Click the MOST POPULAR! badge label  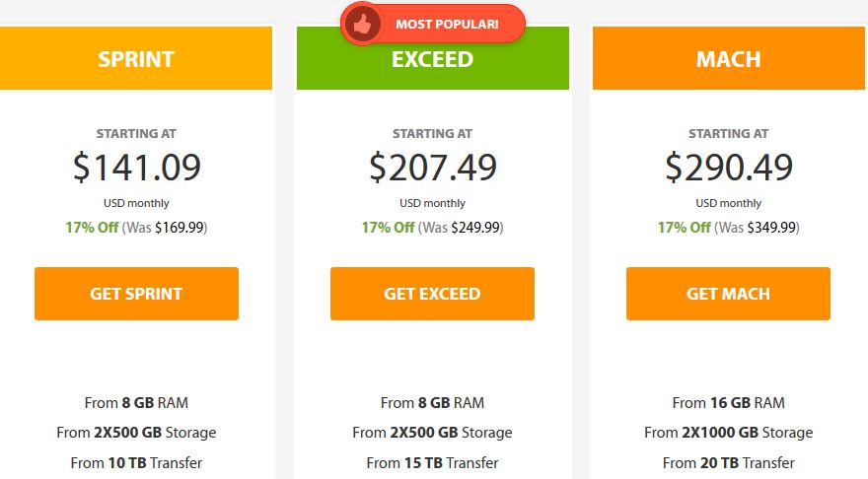(447, 25)
